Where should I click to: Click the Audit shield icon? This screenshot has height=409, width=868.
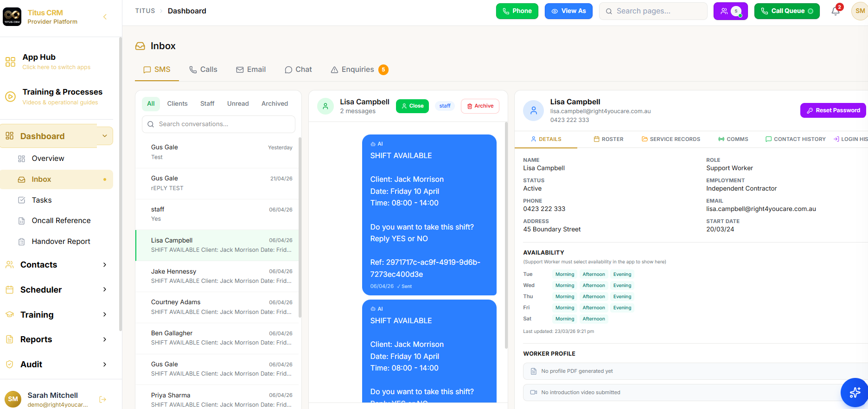(x=9, y=364)
